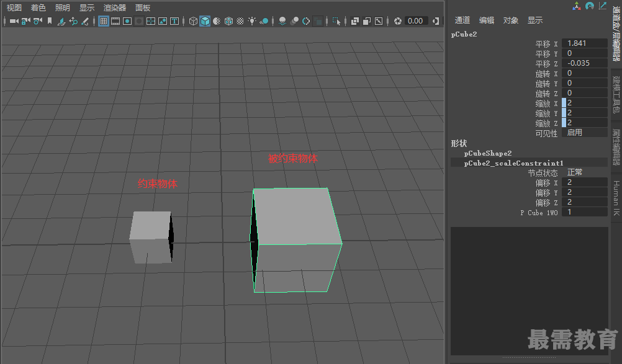
Task: Toggle Screen Space Ambient Occlusion icon
Action: [x=282, y=21]
